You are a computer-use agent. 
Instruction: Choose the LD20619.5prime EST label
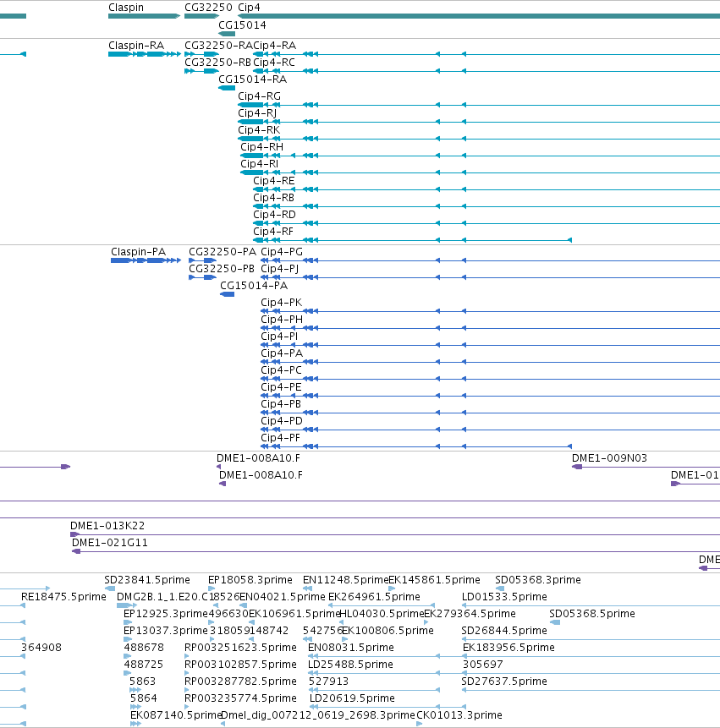click(352, 698)
